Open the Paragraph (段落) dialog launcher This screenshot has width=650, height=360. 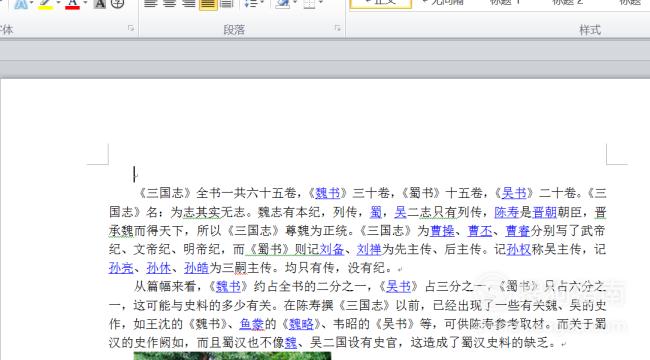coord(337,28)
